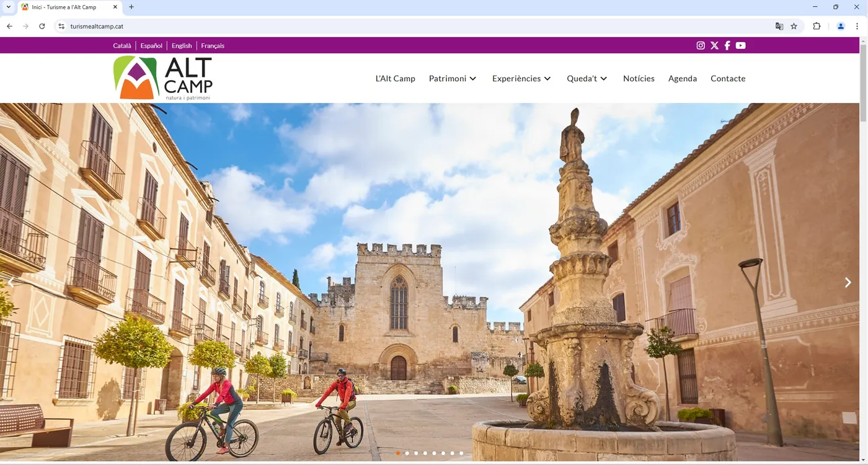View site information icon in address bar
The image size is (868, 465).
point(61,26)
